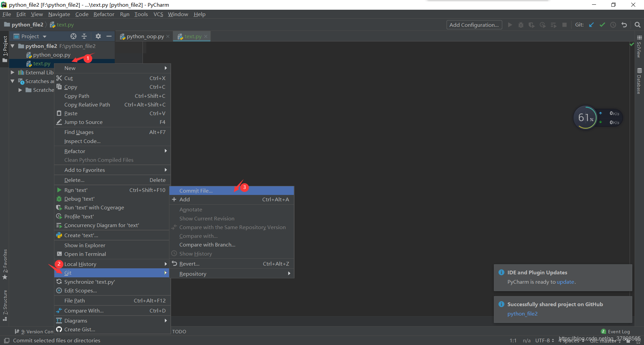Select python_oop.py in project tree
This screenshot has width=644, height=345.
coord(52,55)
